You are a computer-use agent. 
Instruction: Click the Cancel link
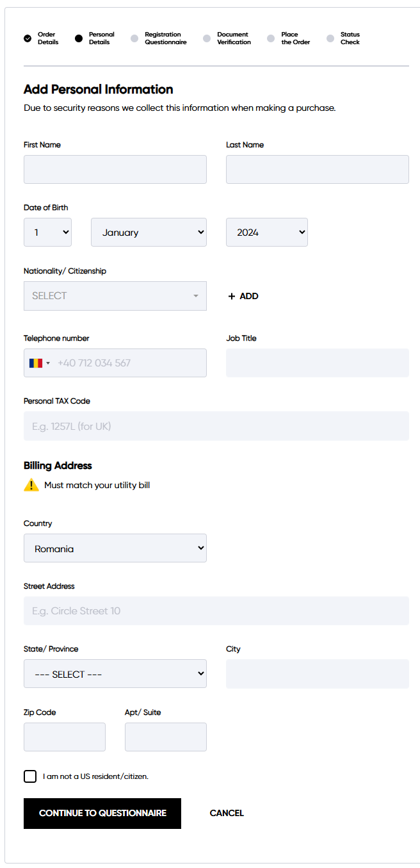(227, 813)
